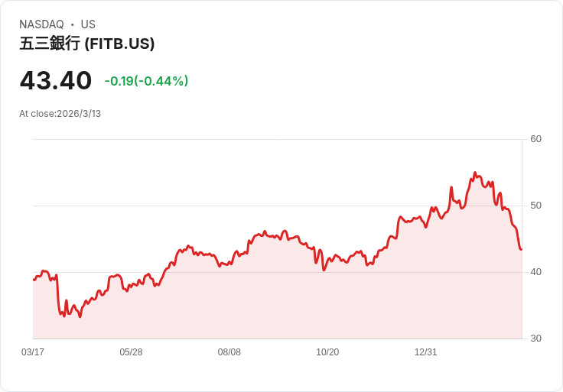Click the final point at the line's right end
Viewport: 563px width, 392px height.
pos(521,249)
